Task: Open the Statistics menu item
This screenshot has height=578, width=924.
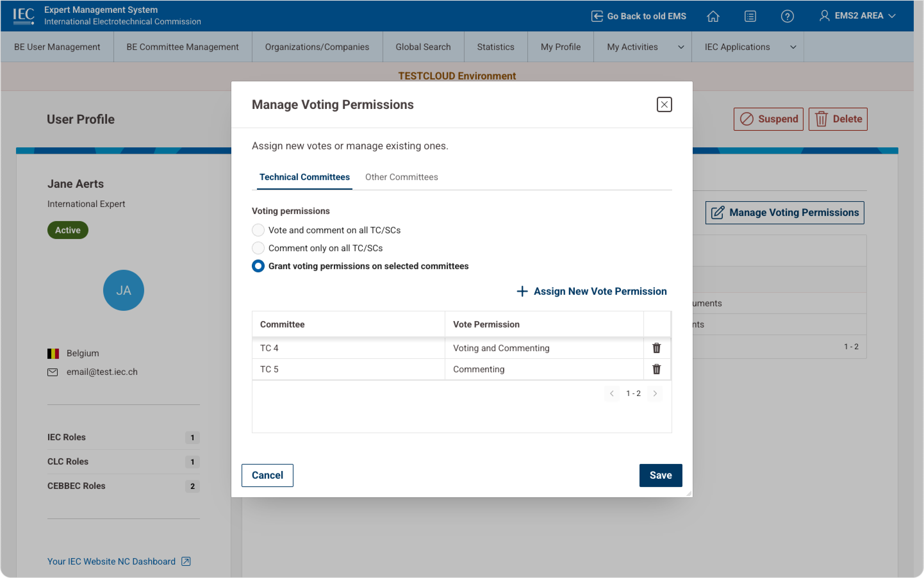Action: point(495,47)
